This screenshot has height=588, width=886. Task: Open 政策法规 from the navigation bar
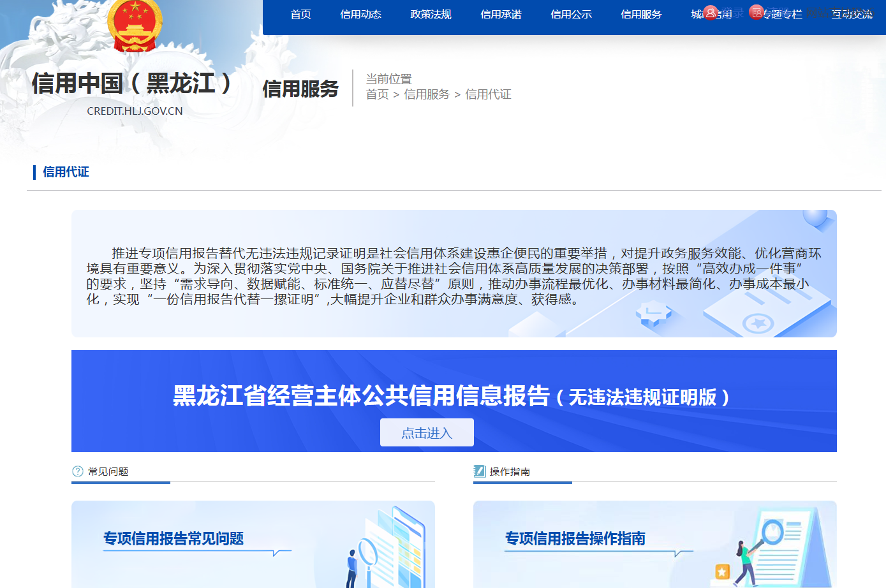[x=431, y=15]
